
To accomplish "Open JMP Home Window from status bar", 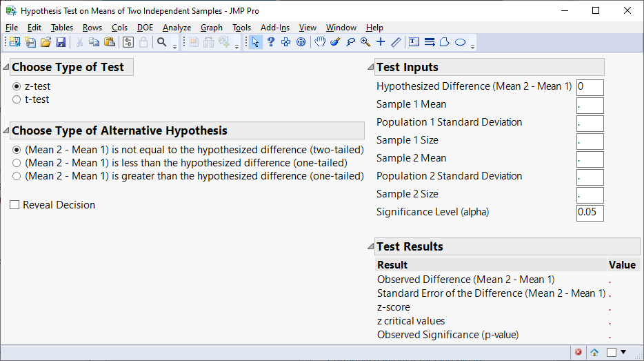I will [594, 352].
